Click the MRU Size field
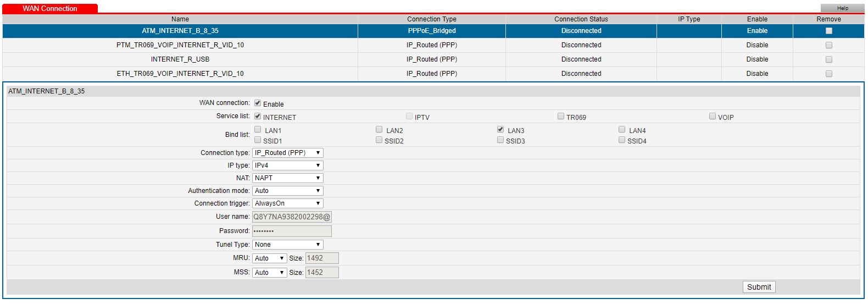The image size is (868, 304). click(x=322, y=258)
